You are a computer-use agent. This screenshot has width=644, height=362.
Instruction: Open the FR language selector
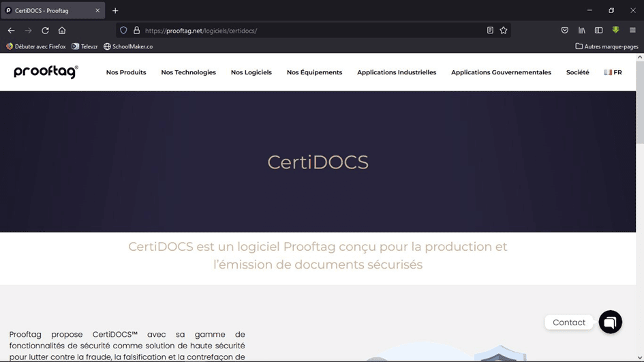[613, 72]
